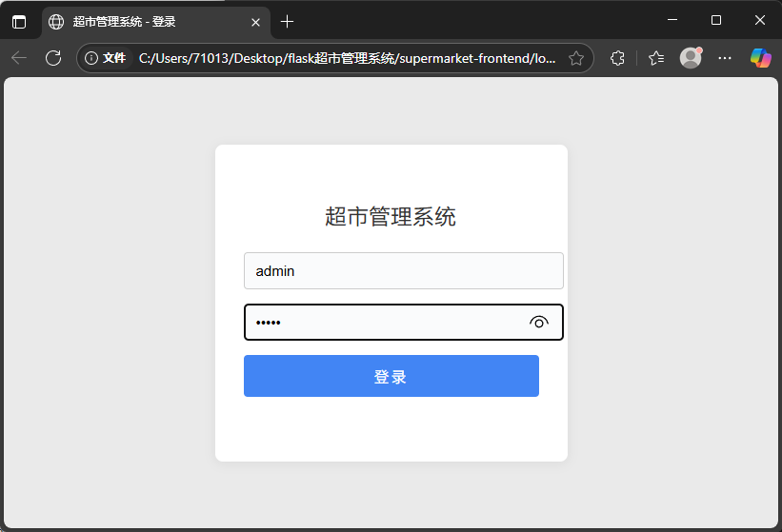Screen dimensions: 782x532
Task: Toggle password visibility eye icon
Action: [538, 323]
